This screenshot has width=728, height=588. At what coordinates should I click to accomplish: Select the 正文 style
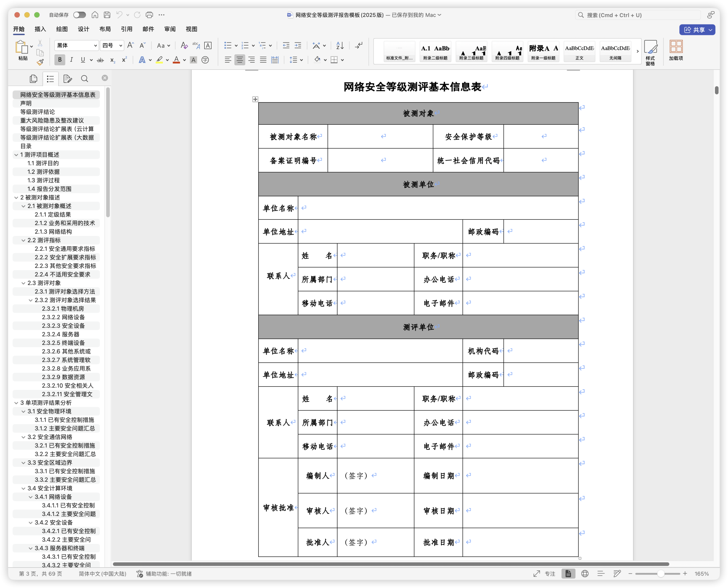(579, 52)
